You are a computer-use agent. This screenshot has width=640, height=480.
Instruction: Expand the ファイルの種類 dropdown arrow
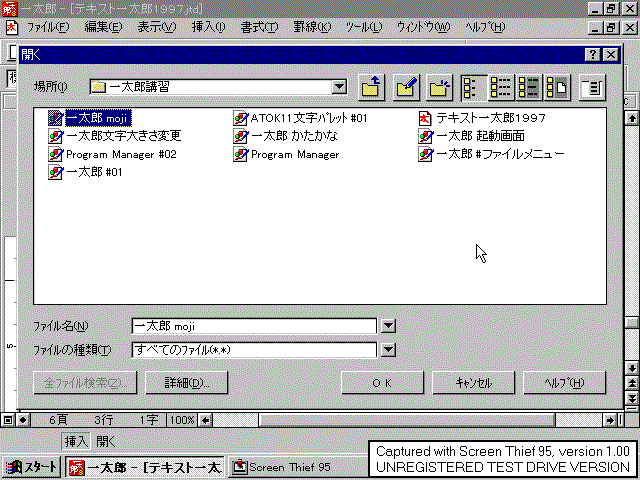388,350
